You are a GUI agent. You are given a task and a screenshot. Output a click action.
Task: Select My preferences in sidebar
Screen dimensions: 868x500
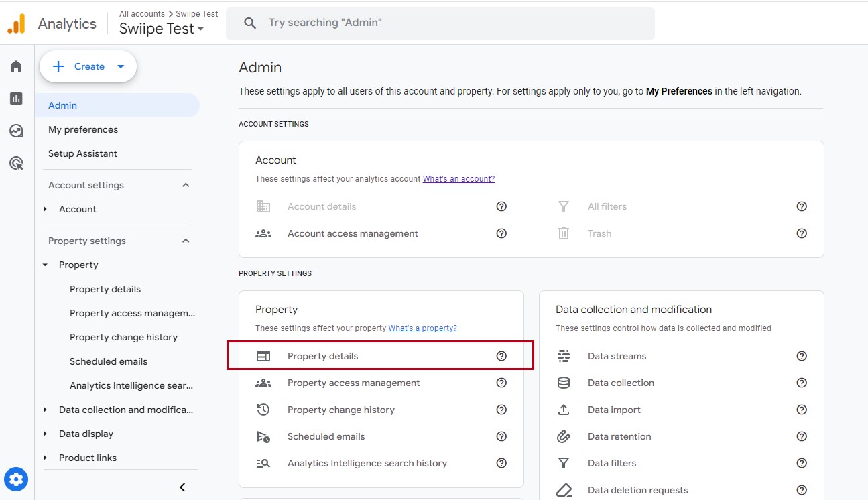point(83,129)
